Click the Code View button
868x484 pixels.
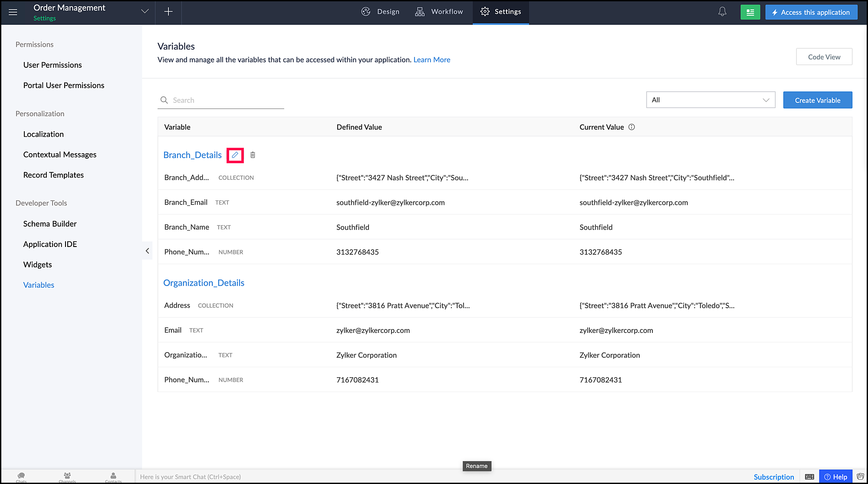(x=824, y=57)
